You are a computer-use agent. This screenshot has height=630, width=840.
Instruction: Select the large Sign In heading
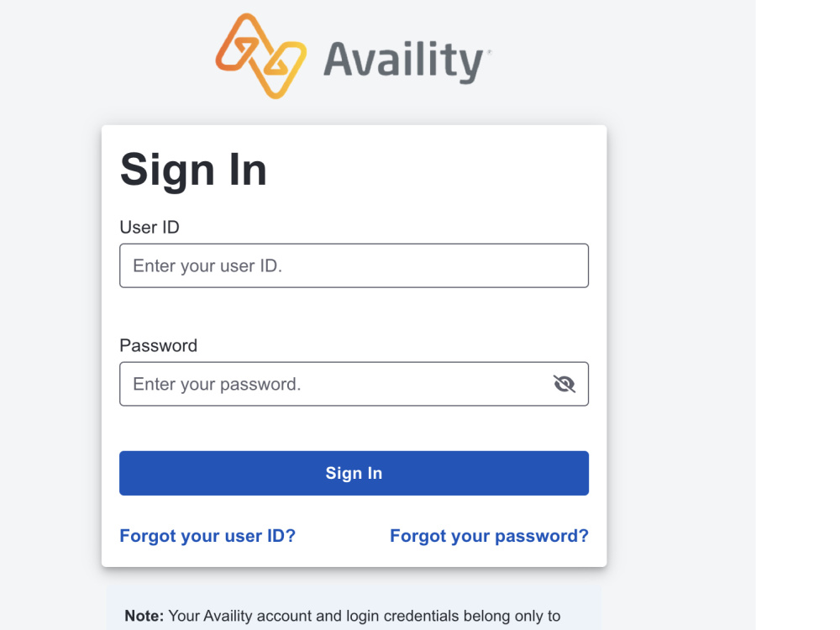tap(193, 171)
